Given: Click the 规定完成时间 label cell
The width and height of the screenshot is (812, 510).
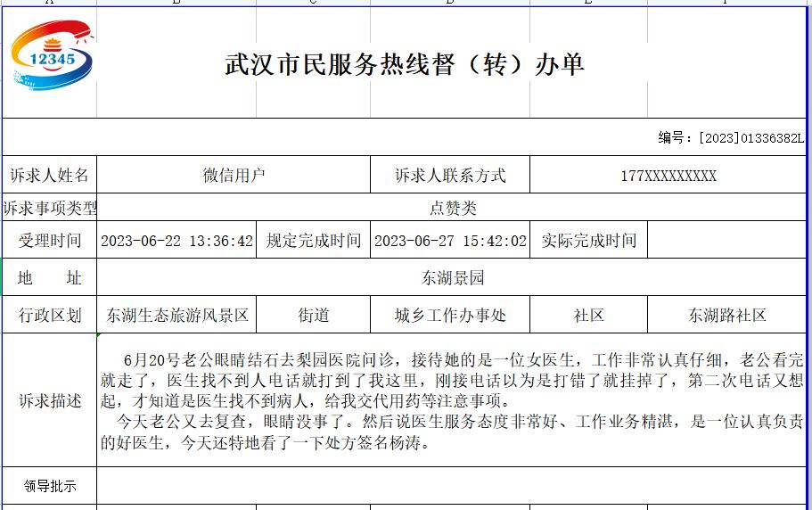Looking at the screenshot, I should [x=314, y=241].
